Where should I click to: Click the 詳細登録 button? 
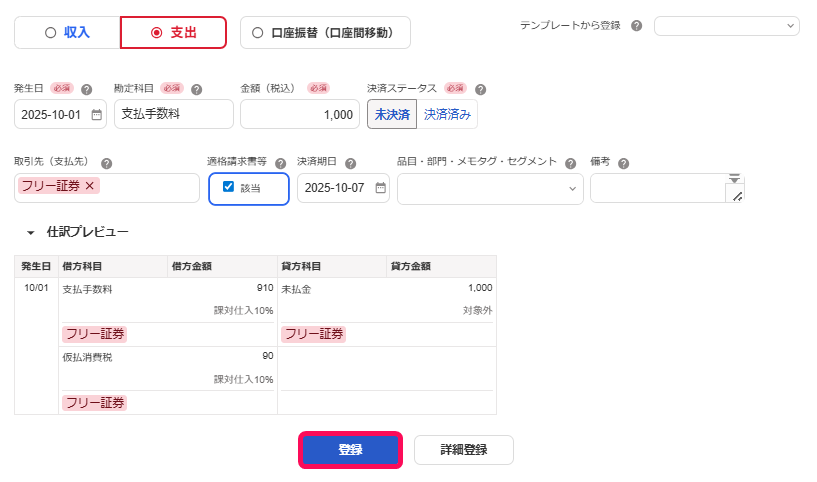(x=464, y=450)
